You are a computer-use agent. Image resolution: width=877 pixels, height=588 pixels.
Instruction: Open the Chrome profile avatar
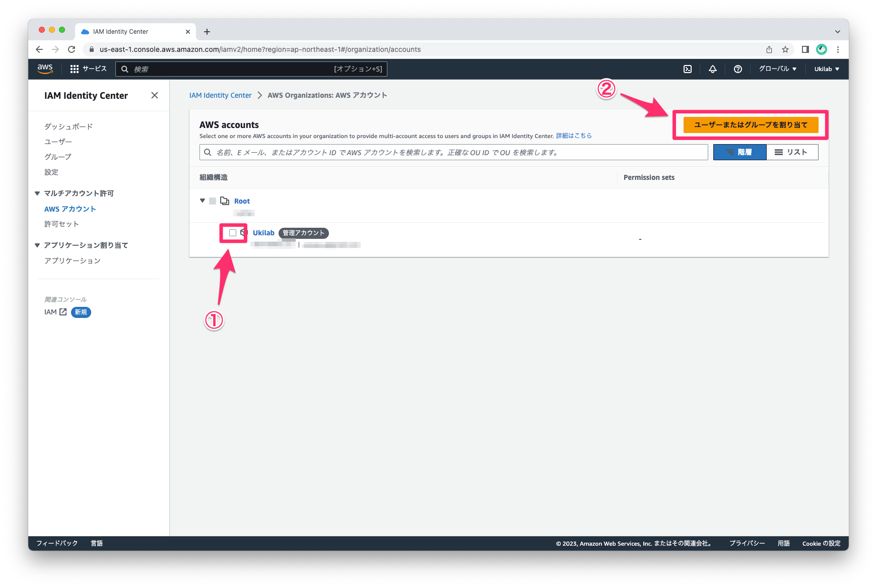coord(822,49)
